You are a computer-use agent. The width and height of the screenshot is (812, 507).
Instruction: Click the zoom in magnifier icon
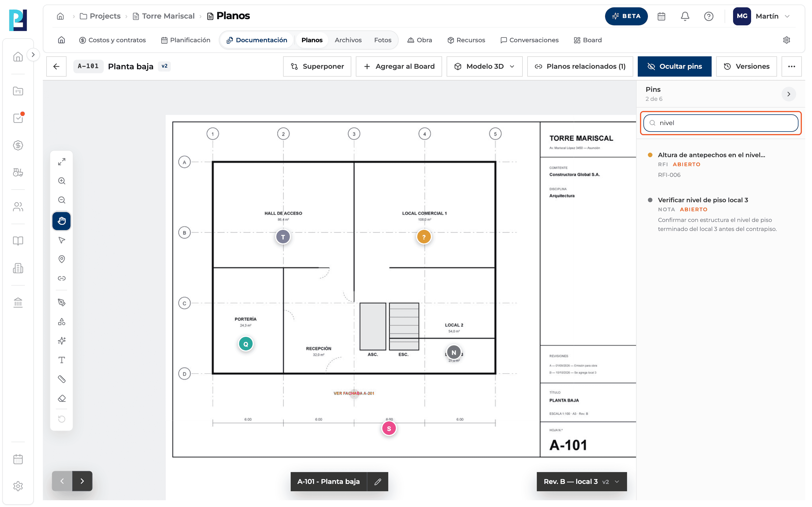(61, 181)
